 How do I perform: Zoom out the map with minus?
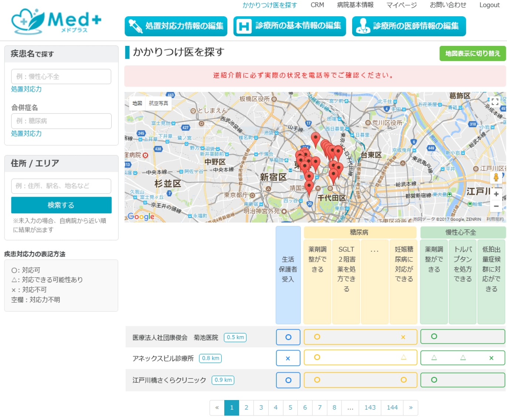tap(496, 206)
